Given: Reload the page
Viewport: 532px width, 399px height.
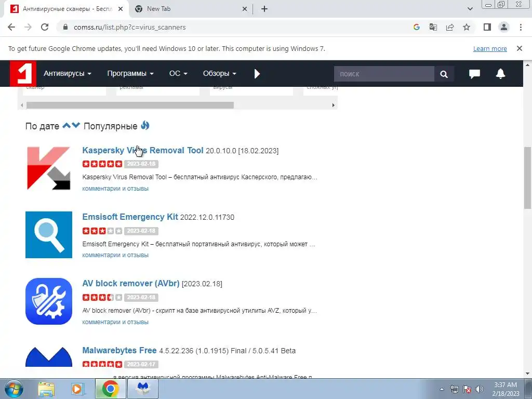Looking at the screenshot, I should (45, 27).
